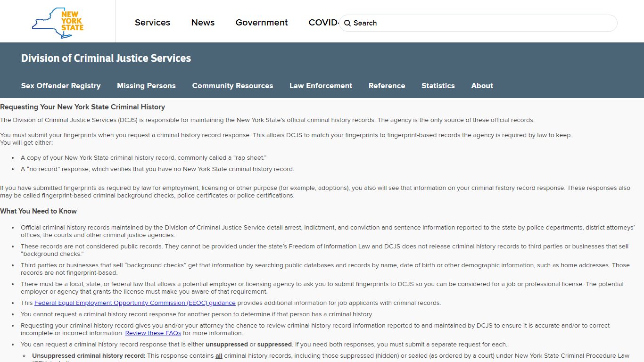Viewport: 644px width, 362px height.
Task: Click bullet "Official criminal history records maintained"
Action: 328,231
